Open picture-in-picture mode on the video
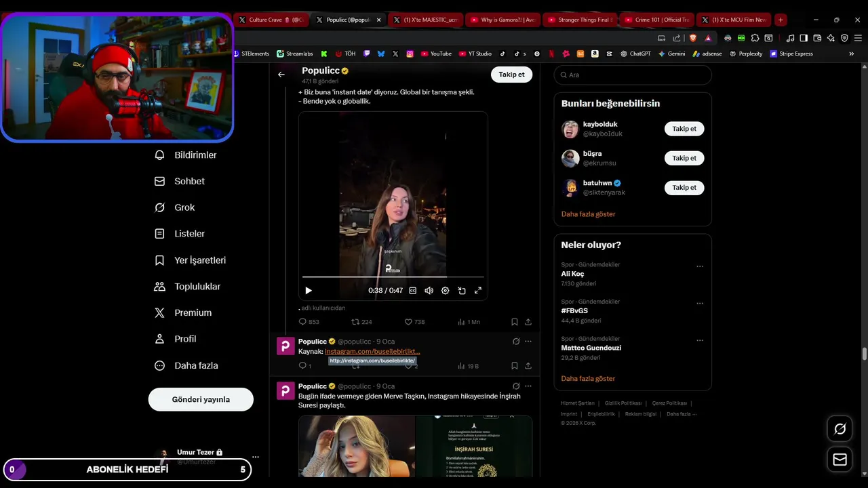868x488 pixels. (462, 291)
